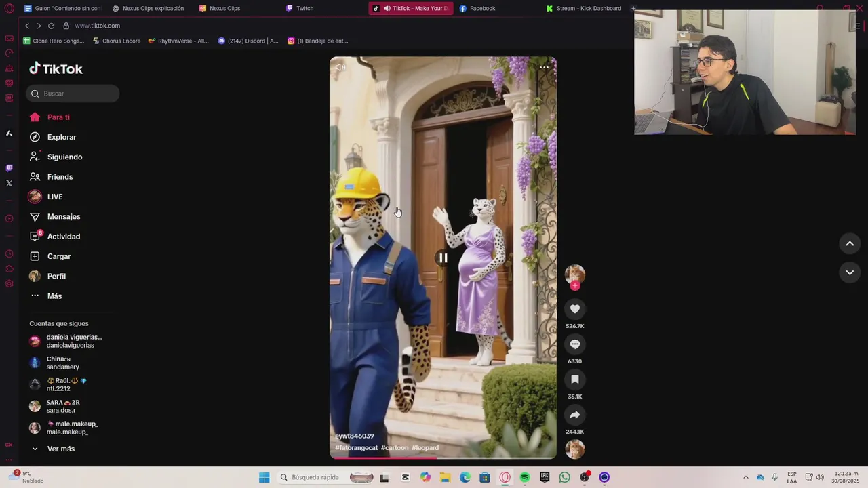Open the Discord bookmark

pyautogui.click(x=248, y=41)
